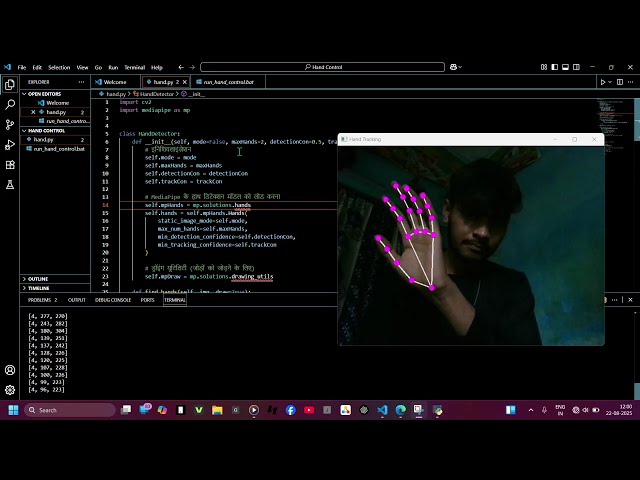Click __init__ in the breadcrumb
Image resolution: width=640 pixels, height=480 pixels.
(196, 94)
